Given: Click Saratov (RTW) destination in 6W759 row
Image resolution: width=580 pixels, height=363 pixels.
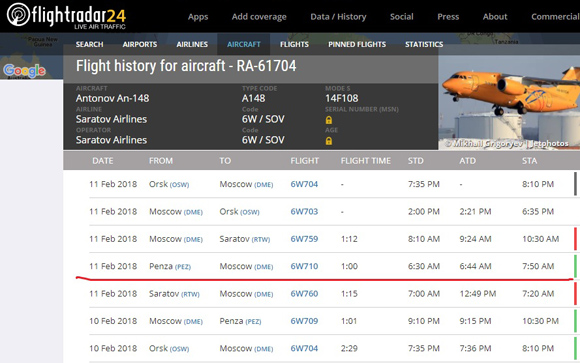Looking at the screenshot, I should click(x=245, y=239).
